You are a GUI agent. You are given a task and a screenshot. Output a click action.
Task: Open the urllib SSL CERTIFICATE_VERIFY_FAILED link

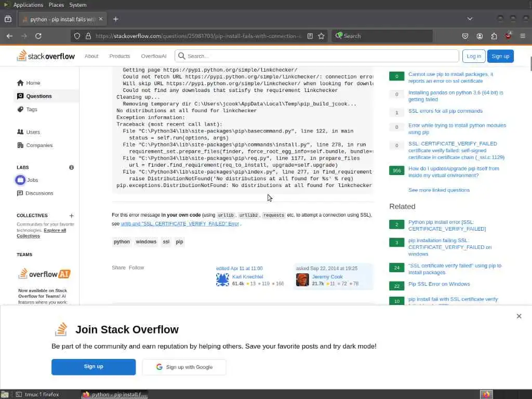tap(180, 224)
